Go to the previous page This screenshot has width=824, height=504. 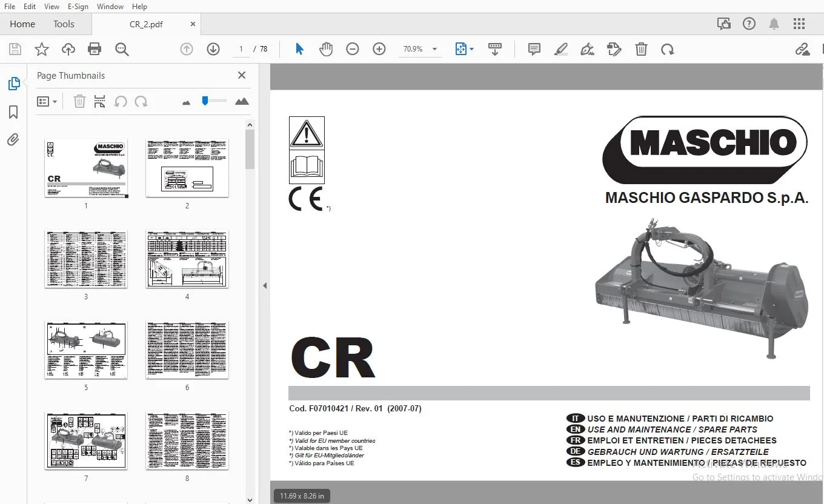[187, 49]
